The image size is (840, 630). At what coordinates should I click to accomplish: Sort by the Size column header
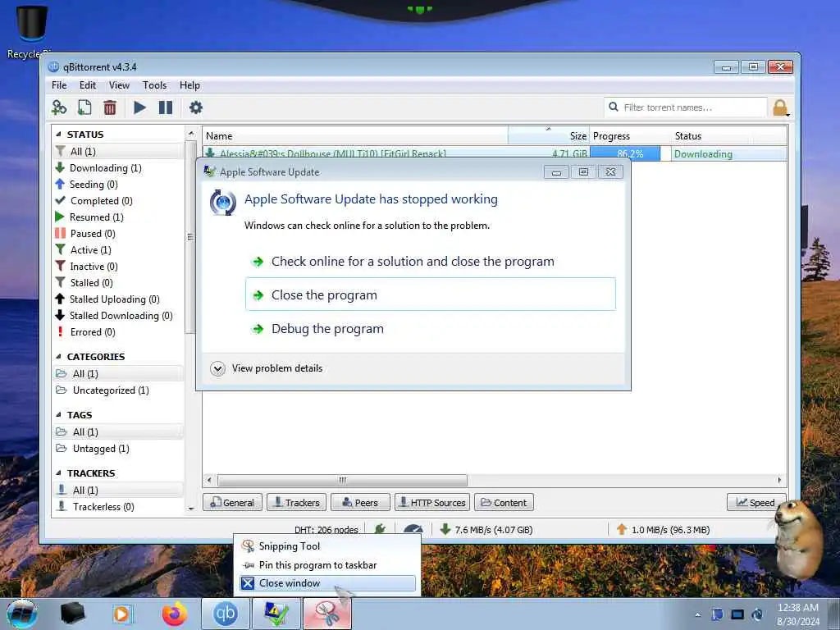pos(549,136)
